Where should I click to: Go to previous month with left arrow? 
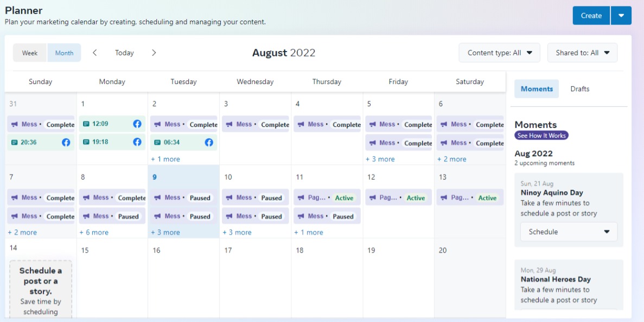pyautogui.click(x=95, y=53)
